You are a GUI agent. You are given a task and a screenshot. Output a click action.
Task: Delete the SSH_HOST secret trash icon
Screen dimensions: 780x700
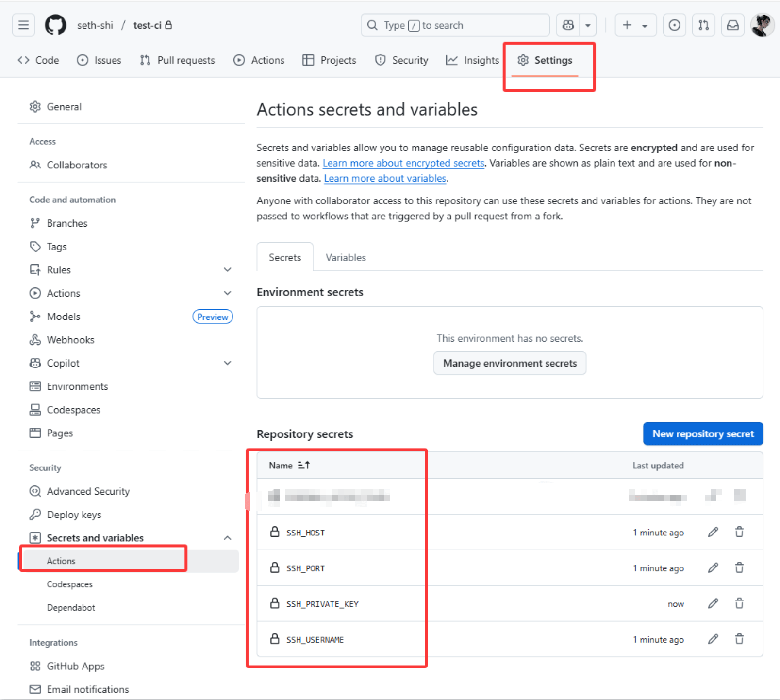pos(739,533)
